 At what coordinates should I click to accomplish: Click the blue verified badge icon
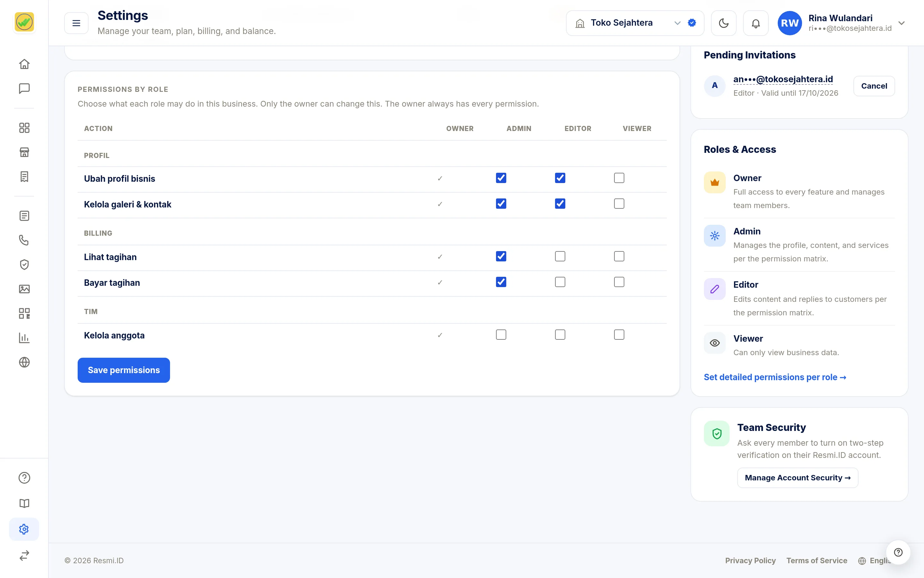(692, 23)
